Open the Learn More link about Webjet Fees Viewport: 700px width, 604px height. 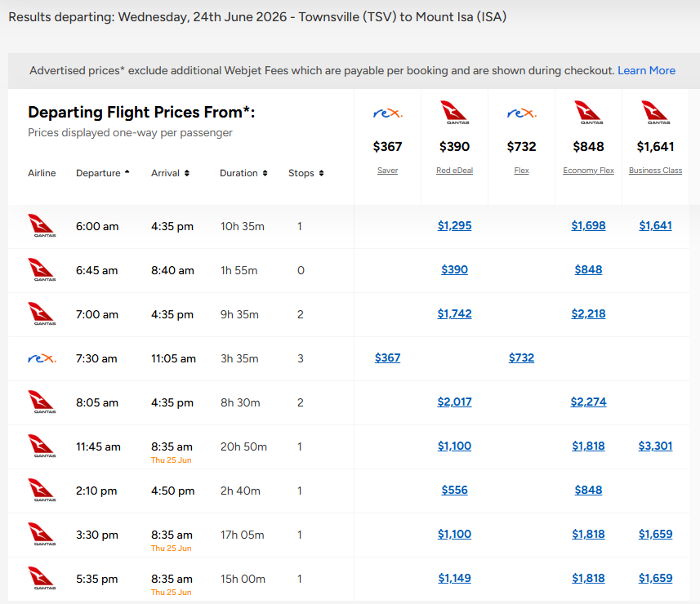pyautogui.click(x=646, y=70)
